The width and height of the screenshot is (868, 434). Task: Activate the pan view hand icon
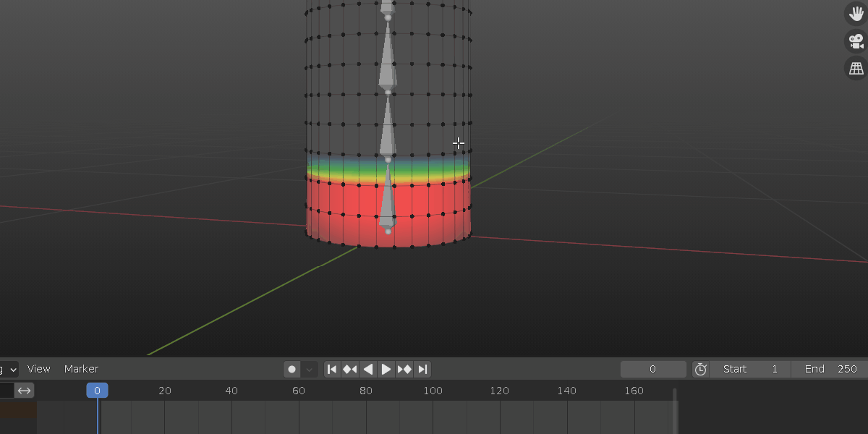pos(856,13)
